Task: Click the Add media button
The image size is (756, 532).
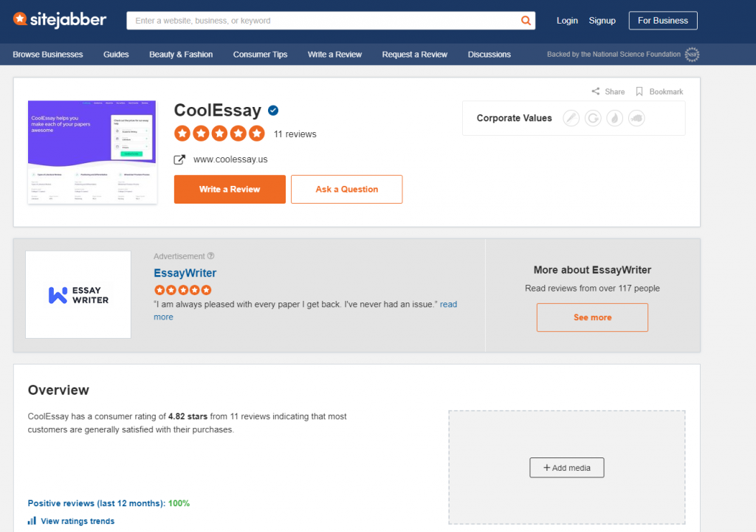Action: coord(566,467)
